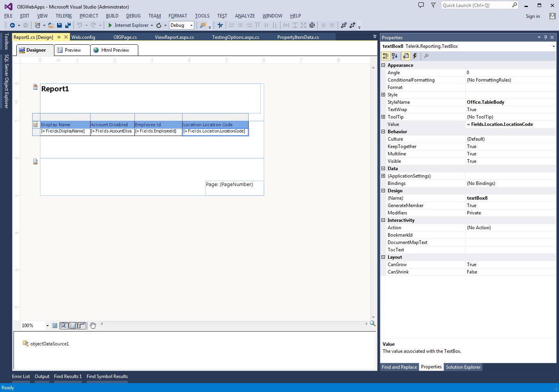The height and width of the screenshot is (392, 559).
Task: Expand the Style property group
Action: coord(383,95)
